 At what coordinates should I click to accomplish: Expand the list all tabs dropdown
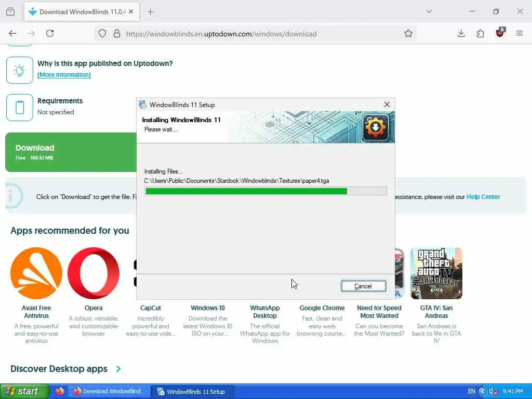(429, 11)
